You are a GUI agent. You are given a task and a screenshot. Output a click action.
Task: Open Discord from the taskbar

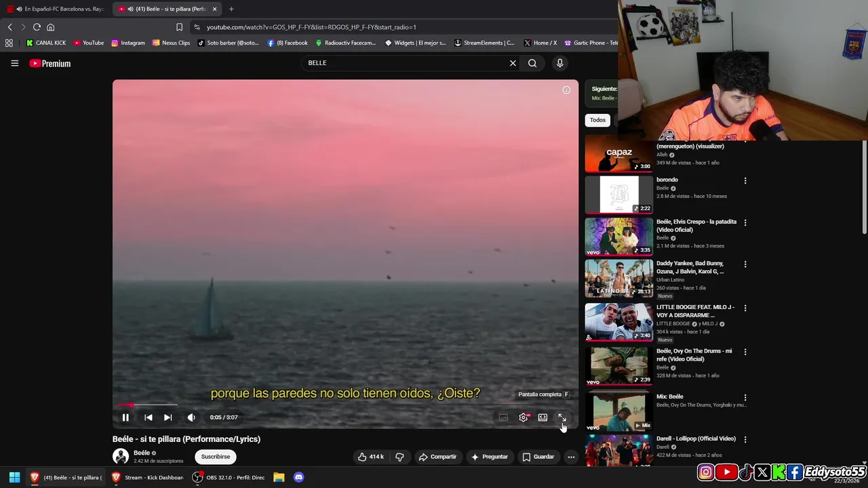(298, 477)
